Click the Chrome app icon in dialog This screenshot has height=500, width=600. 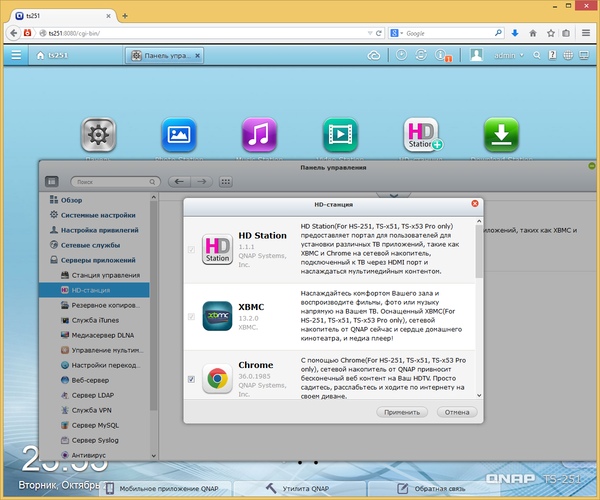[x=217, y=379]
